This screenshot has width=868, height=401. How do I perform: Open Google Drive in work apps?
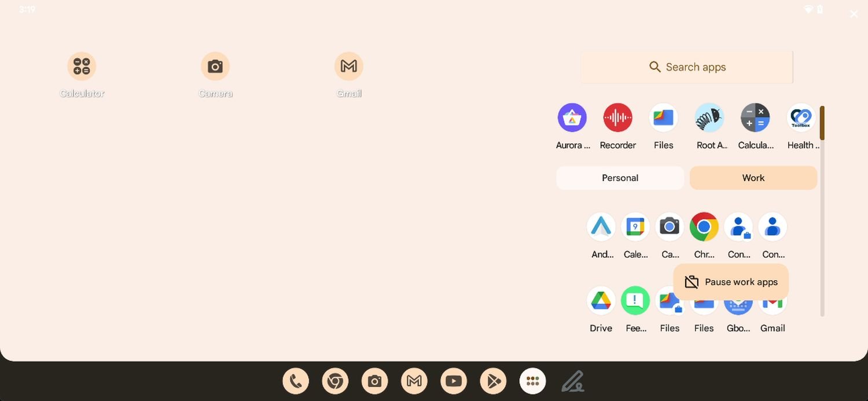pyautogui.click(x=601, y=301)
